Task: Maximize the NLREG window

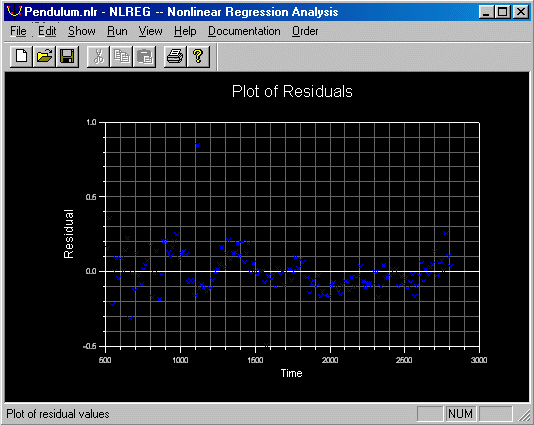Action: click(x=503, y=12)
